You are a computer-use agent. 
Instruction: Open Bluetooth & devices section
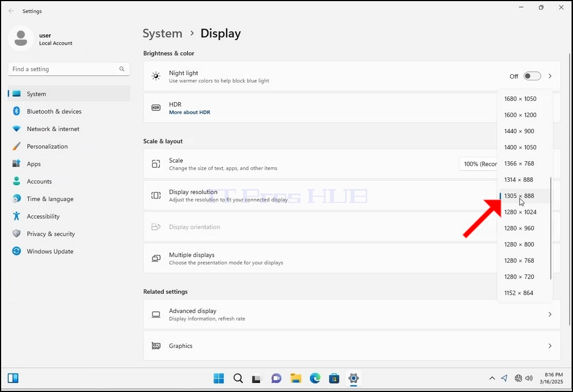[69, 111]
